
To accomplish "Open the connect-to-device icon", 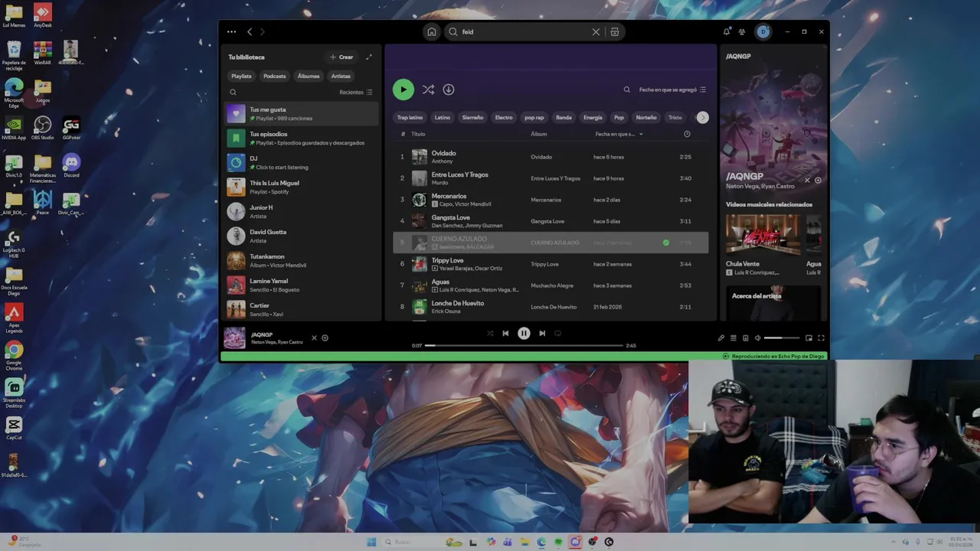I will [x=745, y=338].
